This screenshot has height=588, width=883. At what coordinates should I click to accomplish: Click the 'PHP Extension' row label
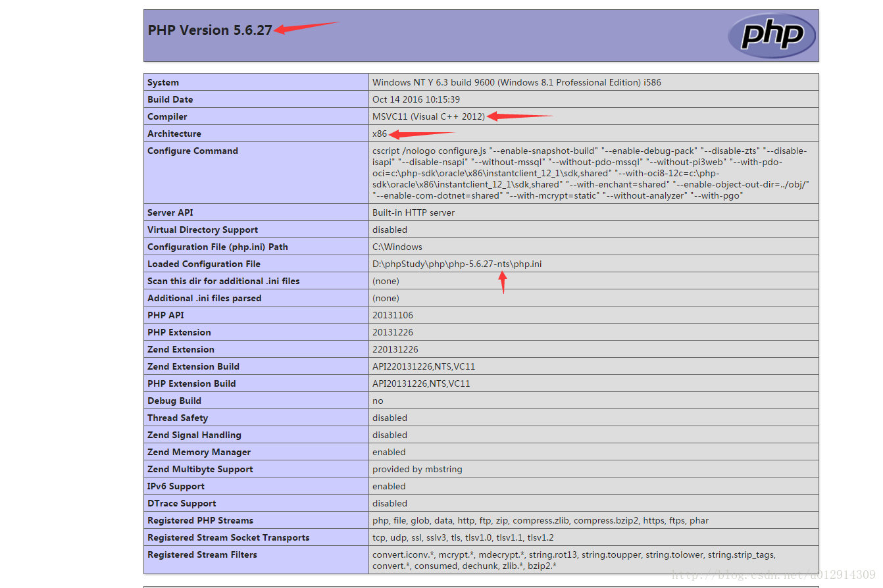tap(179, 332)
